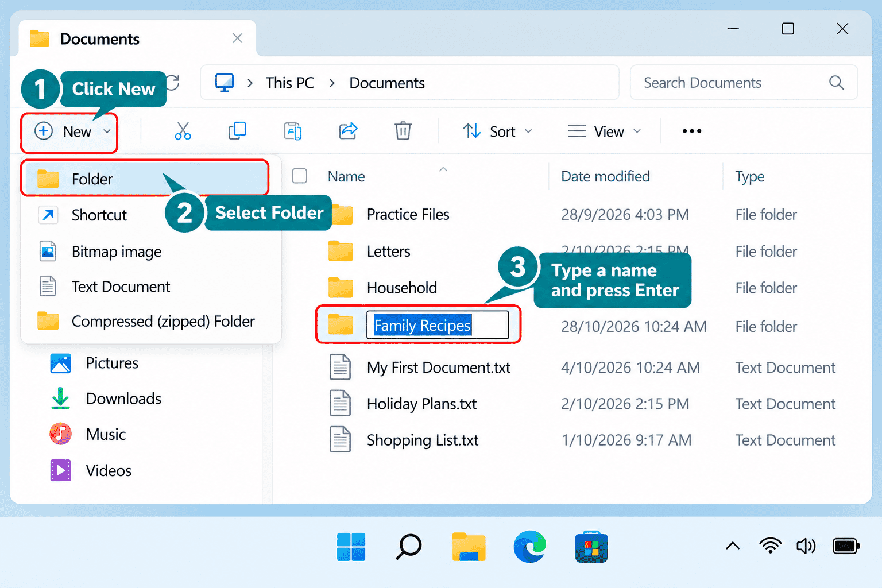This screenshot has height=588, width=882.
Task: Close the Documents tab
Action: pyautogui.click(x=237, y=38)
